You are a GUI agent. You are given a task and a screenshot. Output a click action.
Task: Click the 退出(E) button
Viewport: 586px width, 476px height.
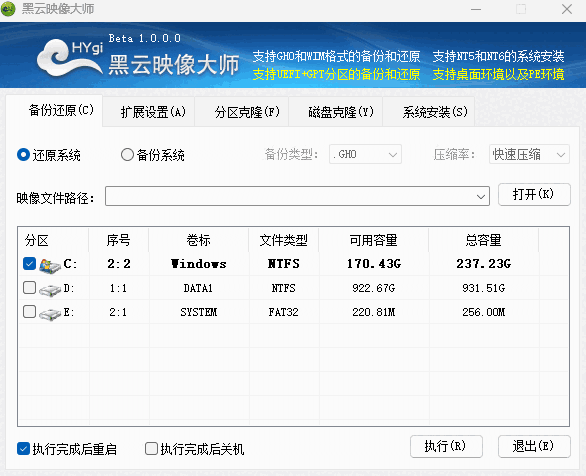tap(534, 446)
